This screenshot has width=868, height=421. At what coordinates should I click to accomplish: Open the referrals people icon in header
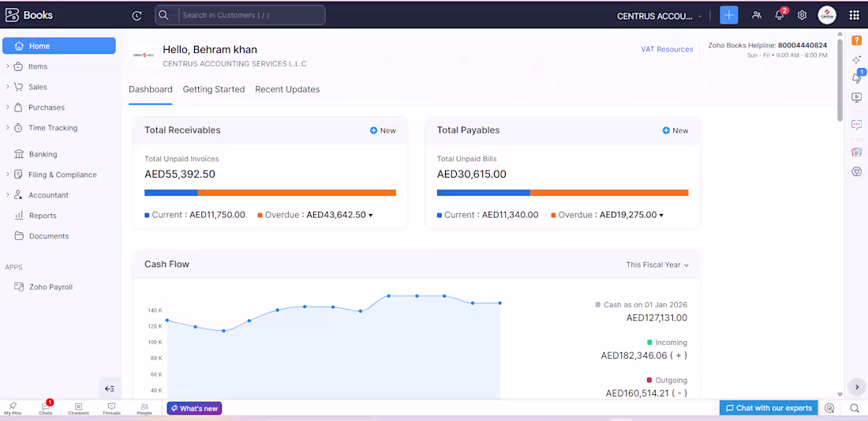click(x=756, y=15)
